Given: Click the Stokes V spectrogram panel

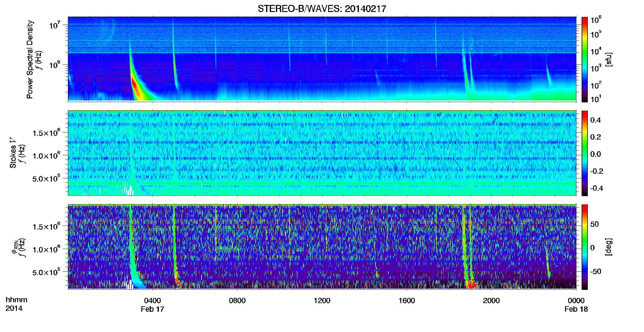Looking at the screenshot, I should tap(322, 153).
